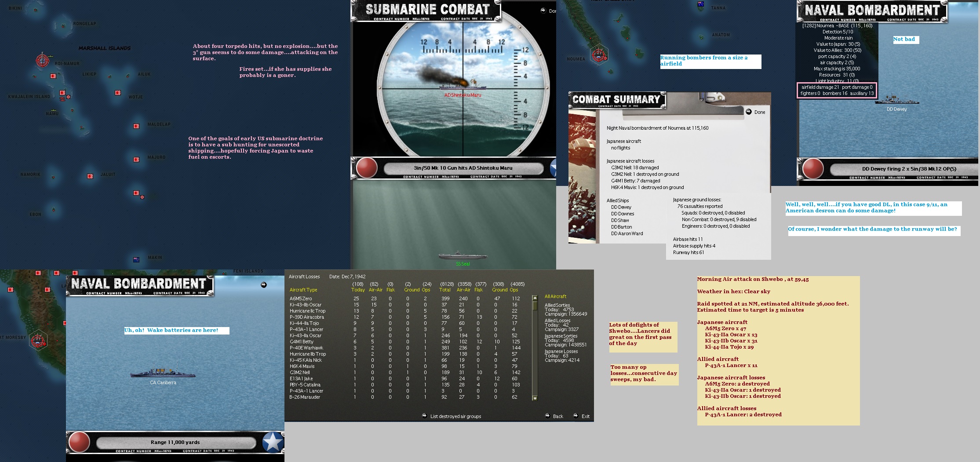
Task: Select the Port Moresby base hex marker
Action: (x=38, y=339)
